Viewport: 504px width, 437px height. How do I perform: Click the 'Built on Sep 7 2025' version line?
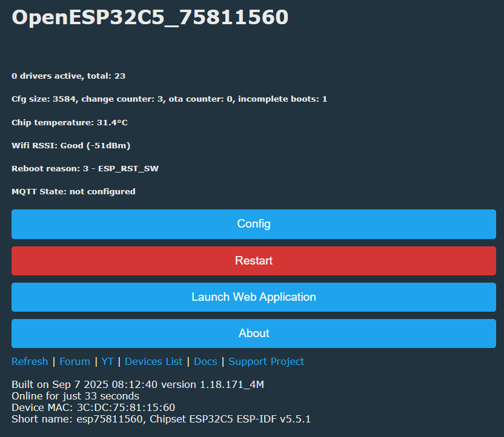tap(138, 385)
